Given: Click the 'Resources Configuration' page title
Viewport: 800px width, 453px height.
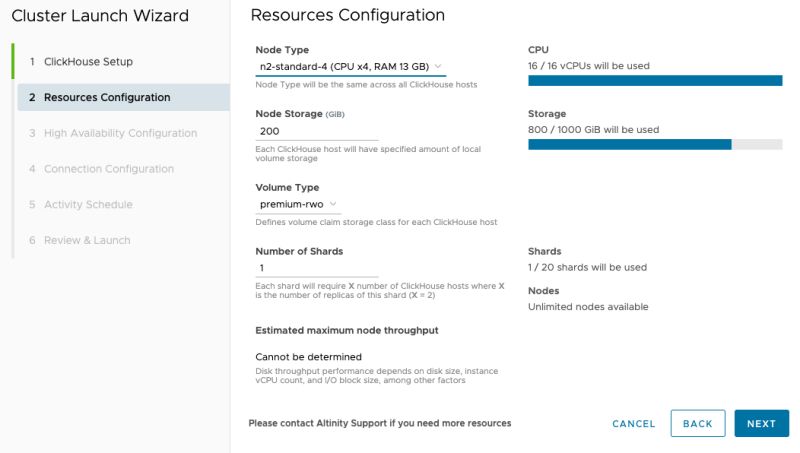Looking at the screenshot, I should (x=347, y=15).
